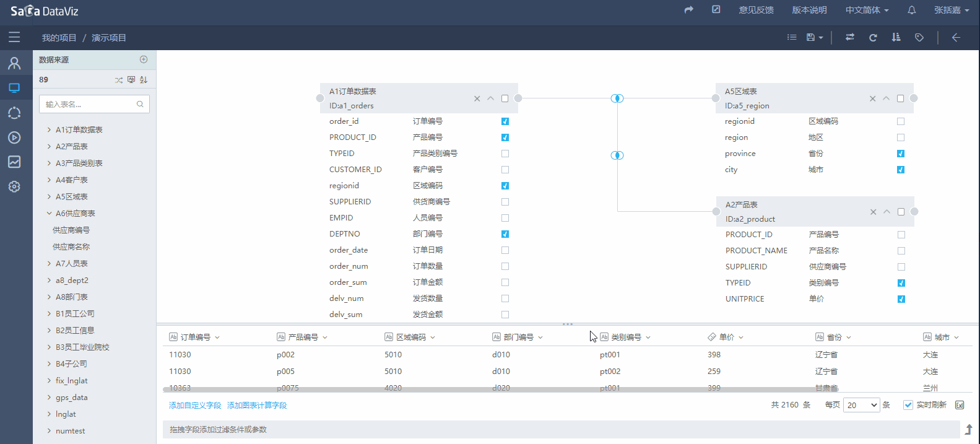Screen dimensions: 980x444
Task: Uncheck the DEPTNO field checkbox
Action: pos(505,234)
